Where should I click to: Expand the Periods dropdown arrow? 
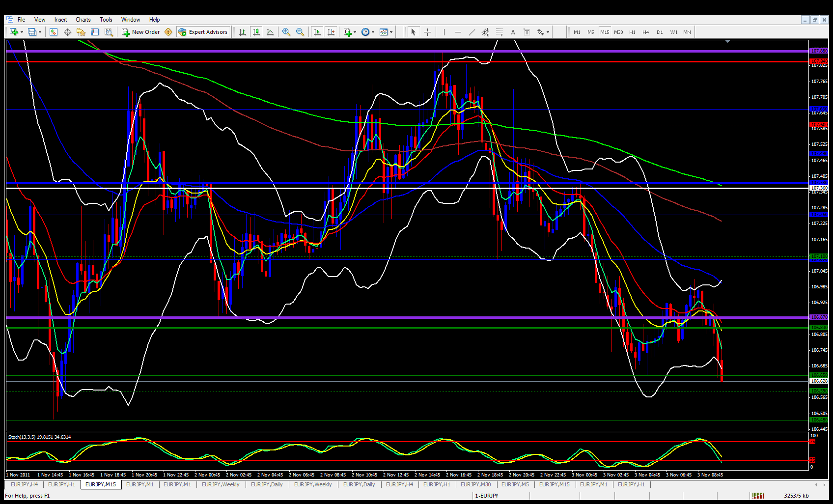[x=373, y=32]
